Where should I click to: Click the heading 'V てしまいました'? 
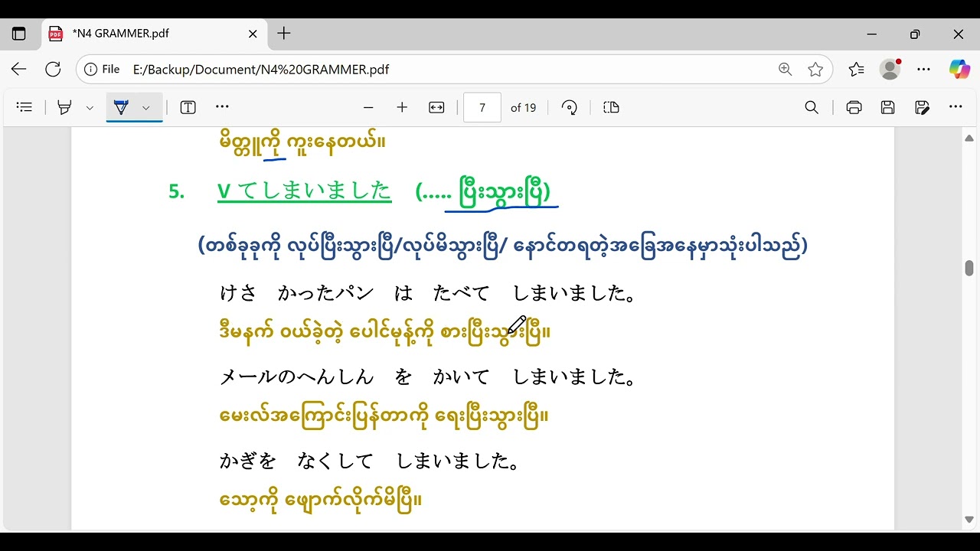(305, 191)
